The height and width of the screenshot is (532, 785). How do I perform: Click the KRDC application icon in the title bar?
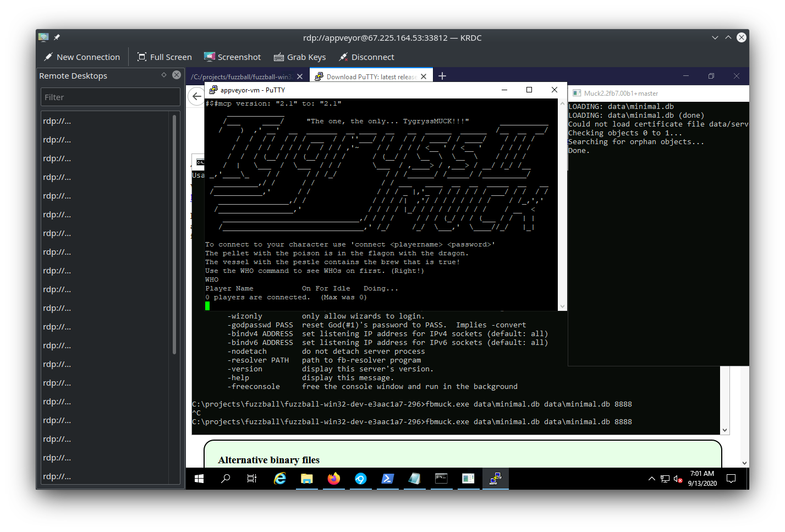43,37
